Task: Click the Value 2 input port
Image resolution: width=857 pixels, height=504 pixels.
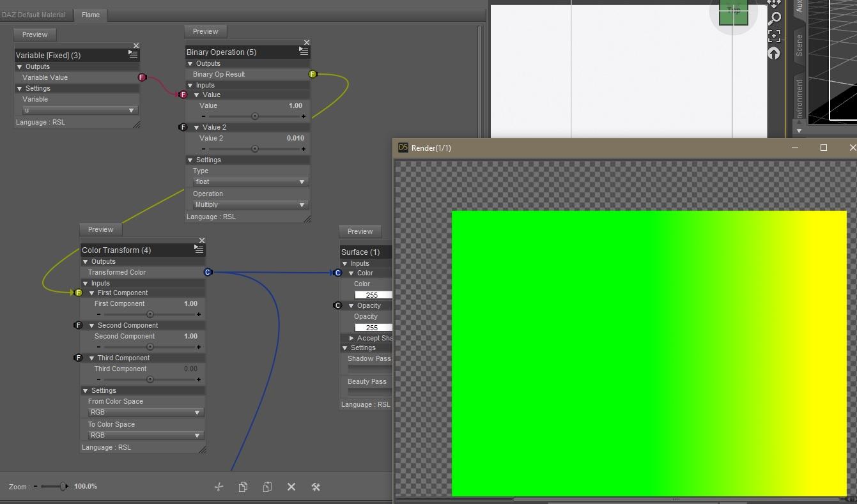Action: point(183,127)
